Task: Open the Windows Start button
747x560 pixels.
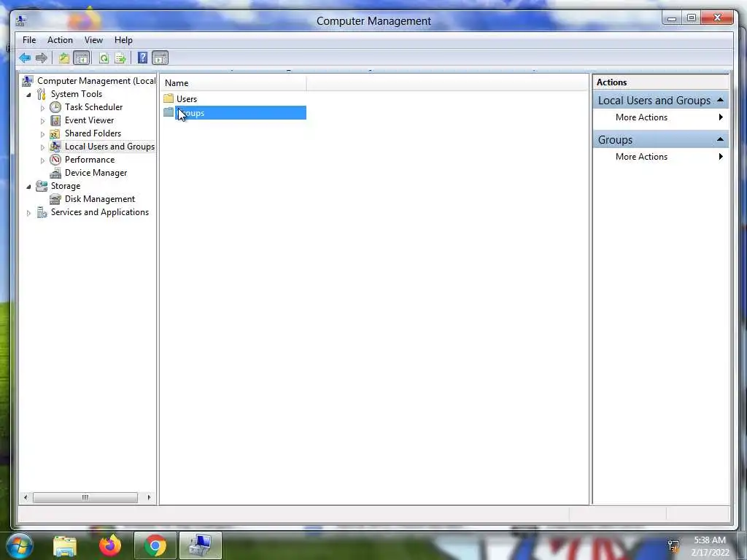Action: point(19,545)
